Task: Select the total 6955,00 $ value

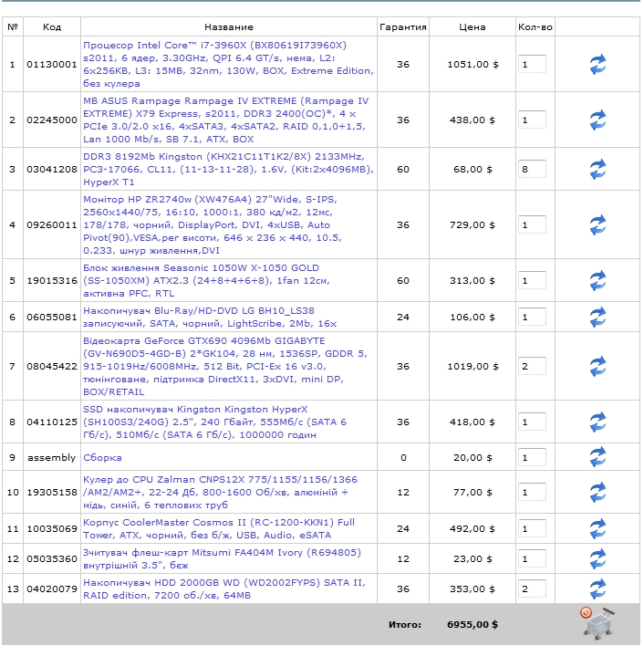Action: click(x=473, y=625)
